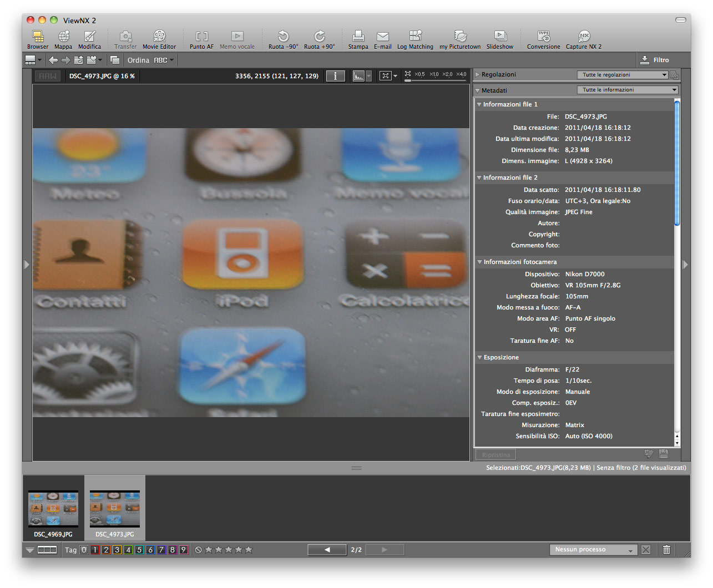Set zoom slider to x0,5
Viewport: 713px width, 588px height.
point(419,74)
